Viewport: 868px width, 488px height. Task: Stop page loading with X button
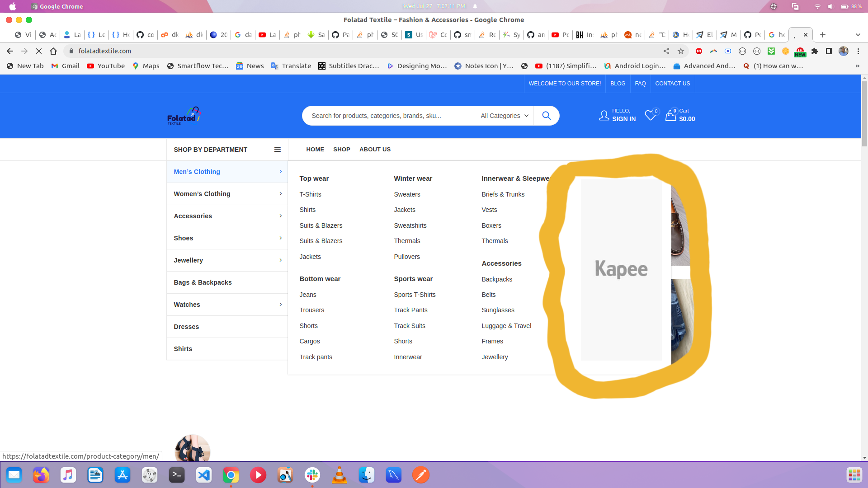(x=39, y=51)
